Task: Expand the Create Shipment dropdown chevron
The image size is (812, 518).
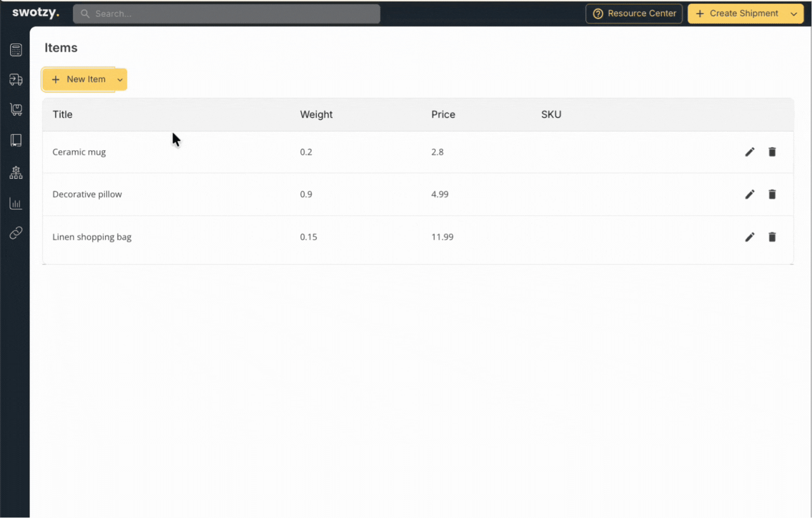Action: 793,13
